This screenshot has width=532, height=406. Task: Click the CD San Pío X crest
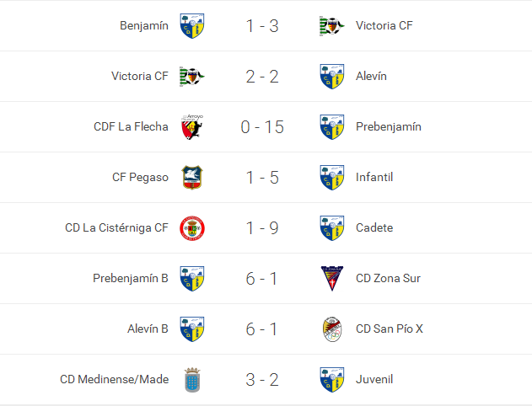tap(331, 329)
